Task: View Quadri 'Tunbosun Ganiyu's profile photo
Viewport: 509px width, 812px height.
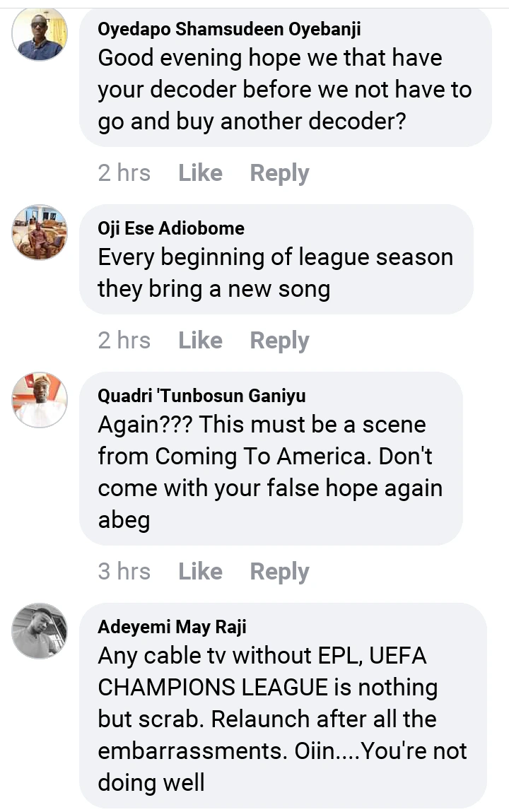Action: coord(40,400)
